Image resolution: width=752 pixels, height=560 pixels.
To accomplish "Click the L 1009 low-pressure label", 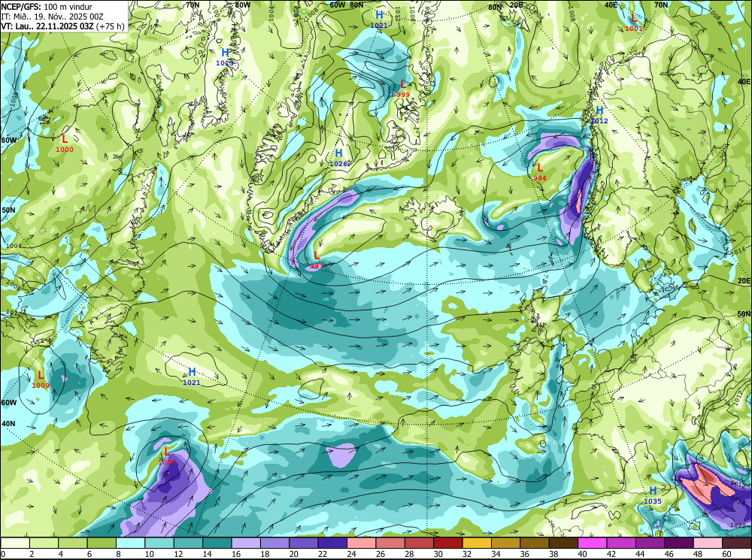I will 41,379.
